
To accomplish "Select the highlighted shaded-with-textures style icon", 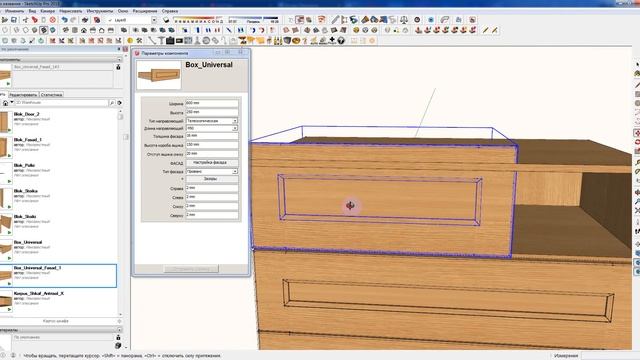I will point(44,30).
